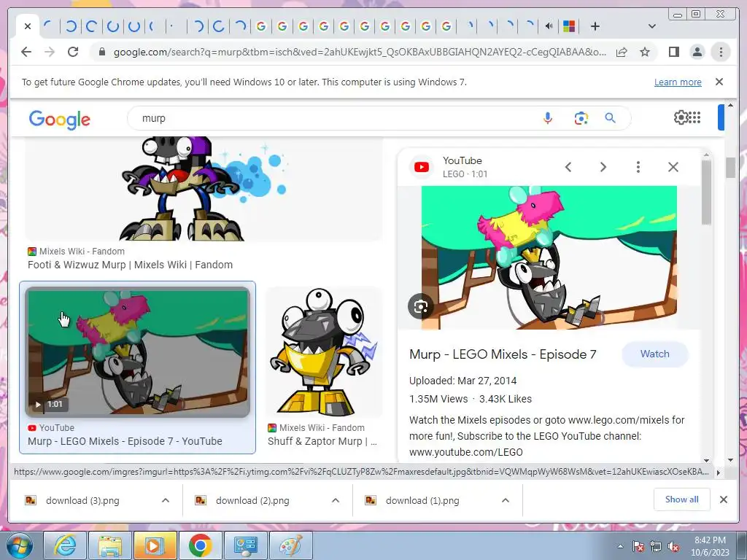Open the Google apps grid

coord(694,117)
